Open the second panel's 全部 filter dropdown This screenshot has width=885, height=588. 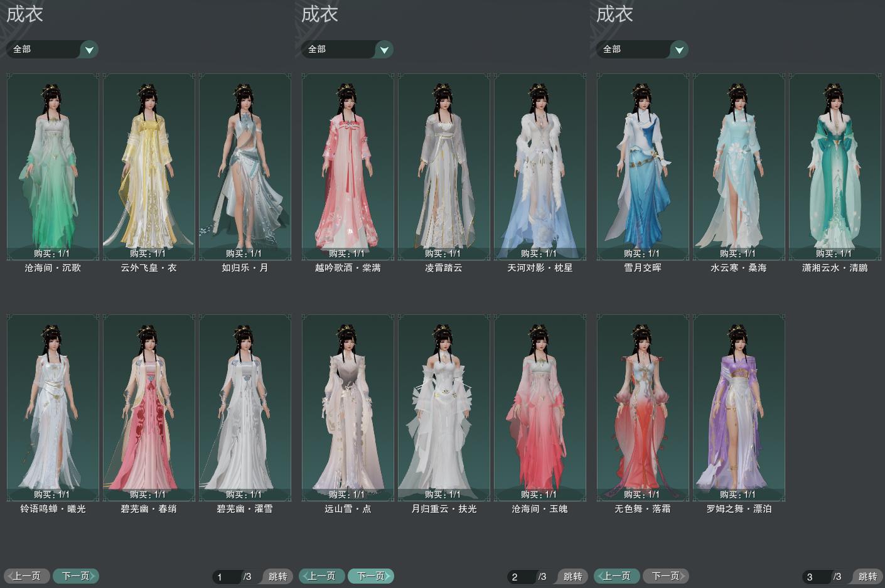coord(348,49)
